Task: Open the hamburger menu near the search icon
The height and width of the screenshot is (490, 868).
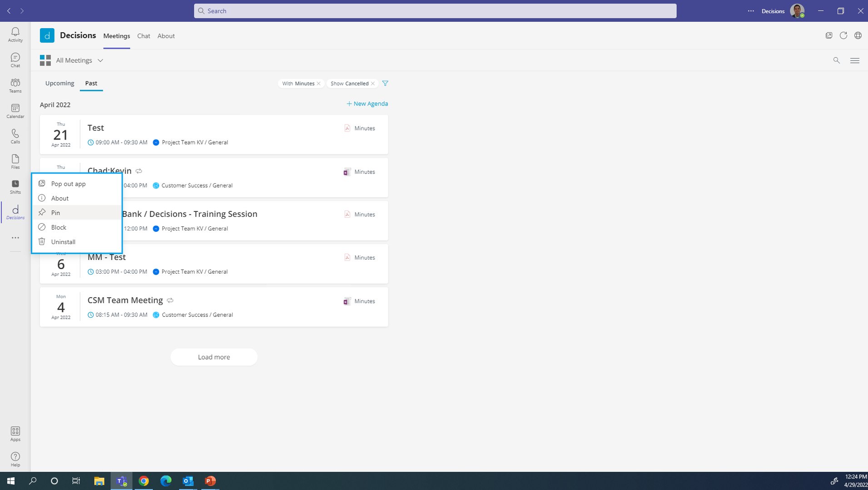Action: pos(855,60)
